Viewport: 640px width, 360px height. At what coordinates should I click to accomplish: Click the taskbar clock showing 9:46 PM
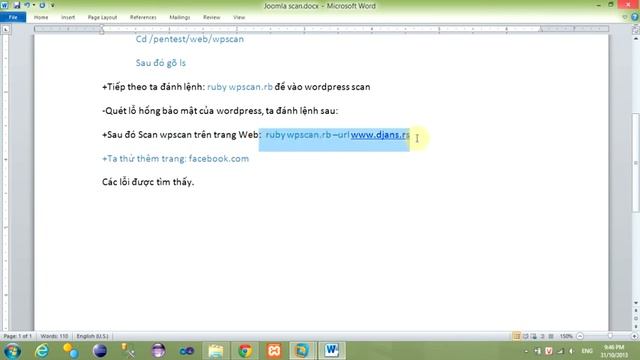click(x=614, y=351)
